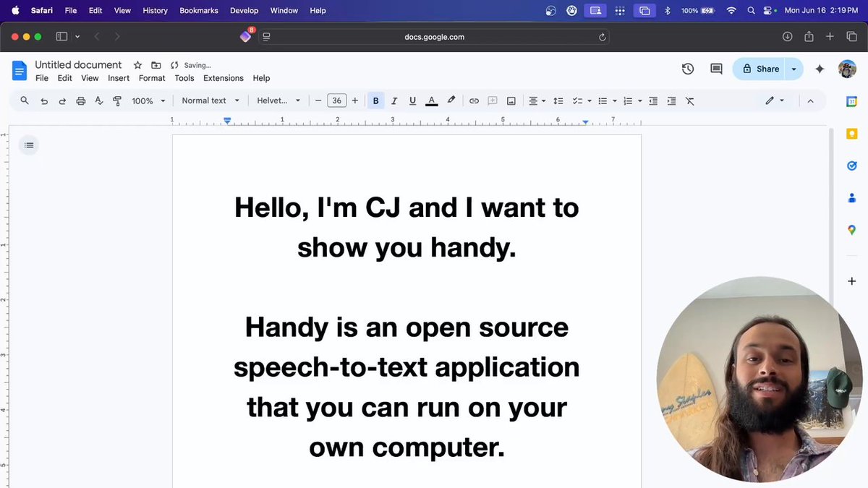Image resolution: width=868 pixels, height=488 pixels.
Task: Open the File menu in Docs
Action: point(42,78)
